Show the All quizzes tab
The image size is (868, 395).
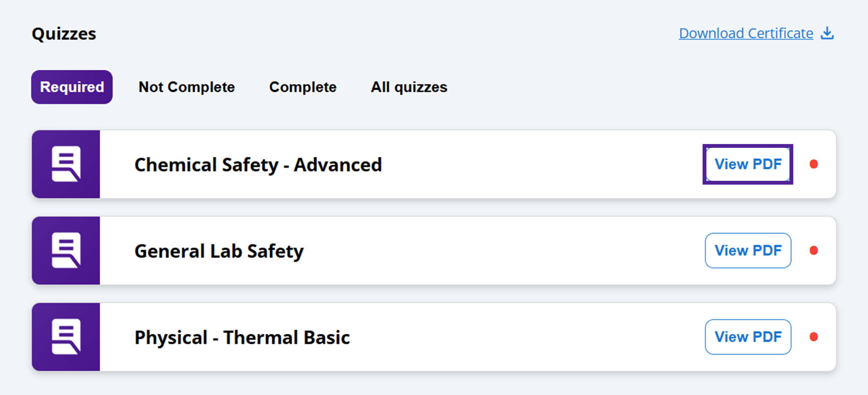(x=409, y=87)
